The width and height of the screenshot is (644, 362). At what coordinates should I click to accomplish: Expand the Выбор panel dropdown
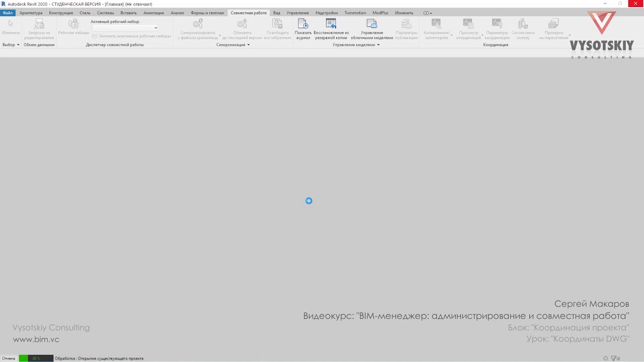tap(11, 45)
